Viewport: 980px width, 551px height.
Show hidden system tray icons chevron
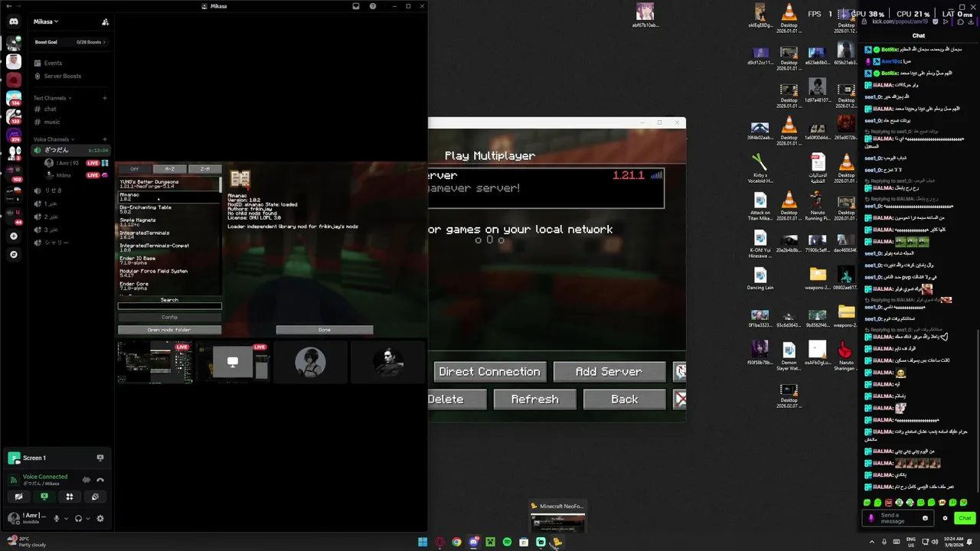coord(871,542)
